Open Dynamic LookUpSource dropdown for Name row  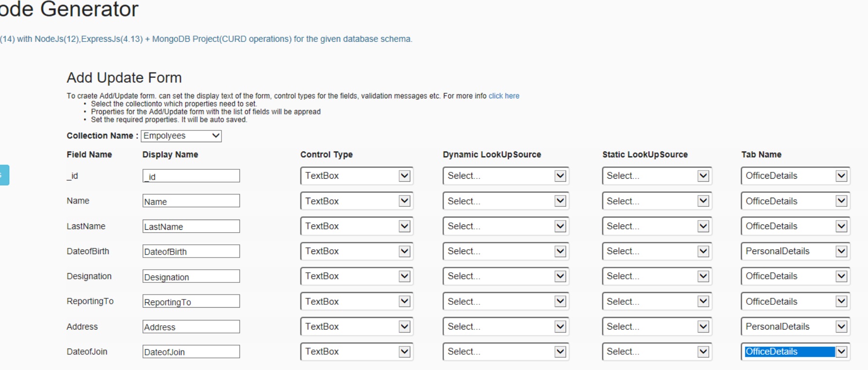505,201
